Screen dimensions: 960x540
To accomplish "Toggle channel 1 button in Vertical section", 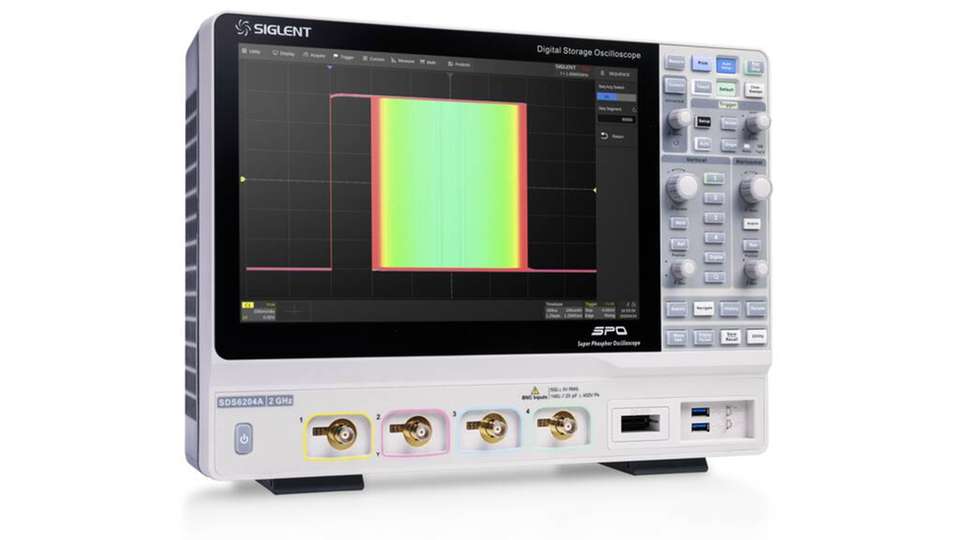I will (x=714, y=178).
